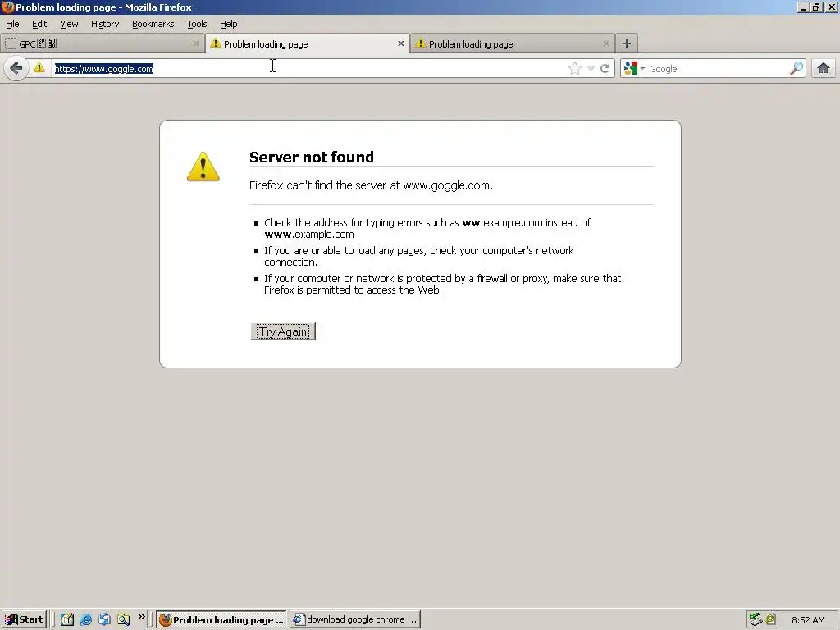Click the 8:52 AM clock in tray
840x630 pixels.
808,620
